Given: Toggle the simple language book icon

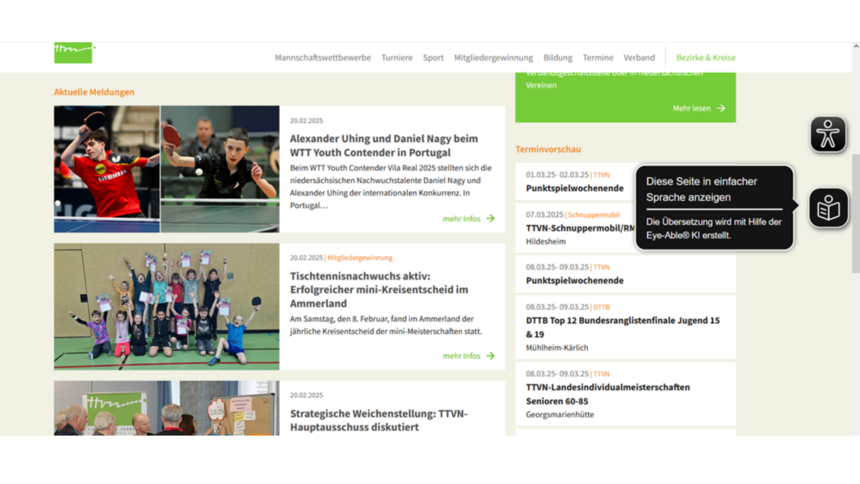Looking at the screenshot, I should (x=828, y=208).
